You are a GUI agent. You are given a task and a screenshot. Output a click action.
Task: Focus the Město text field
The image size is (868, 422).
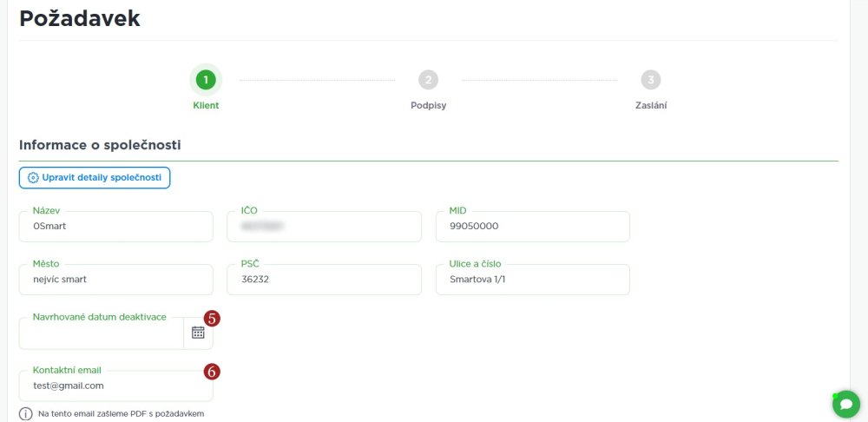115,280
